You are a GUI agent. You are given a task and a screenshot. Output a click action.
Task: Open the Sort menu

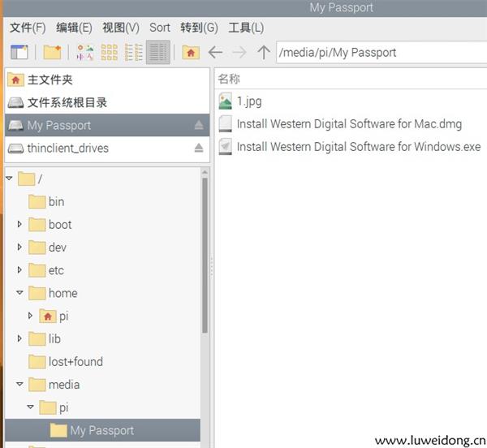click(x=160, y=28)
